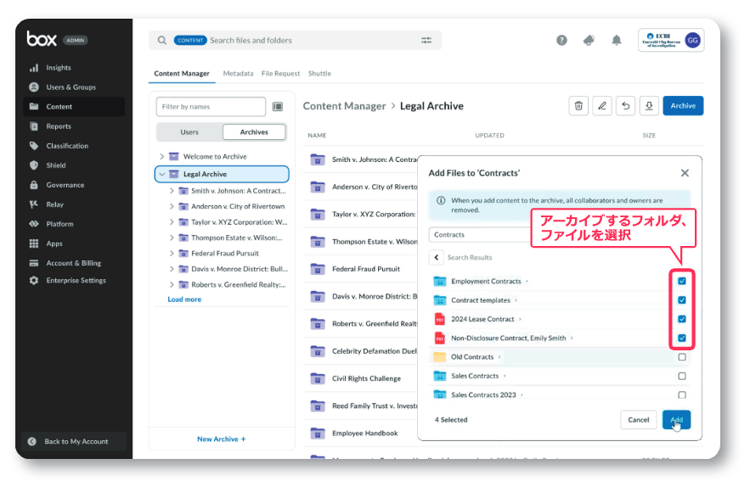
Task: Open search filter options icon
Action: (x=427, y=41)
